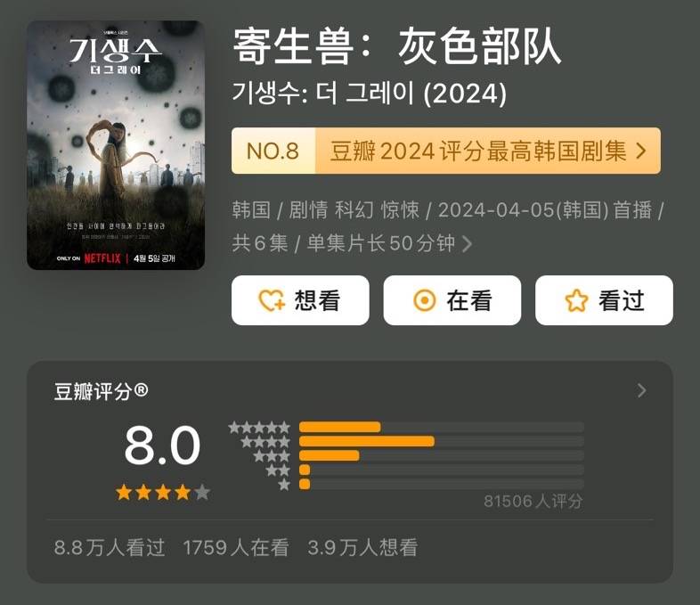Screen dimensions: 700x605
Task: Click the four-star rating distribution bar
Action: 442,442
